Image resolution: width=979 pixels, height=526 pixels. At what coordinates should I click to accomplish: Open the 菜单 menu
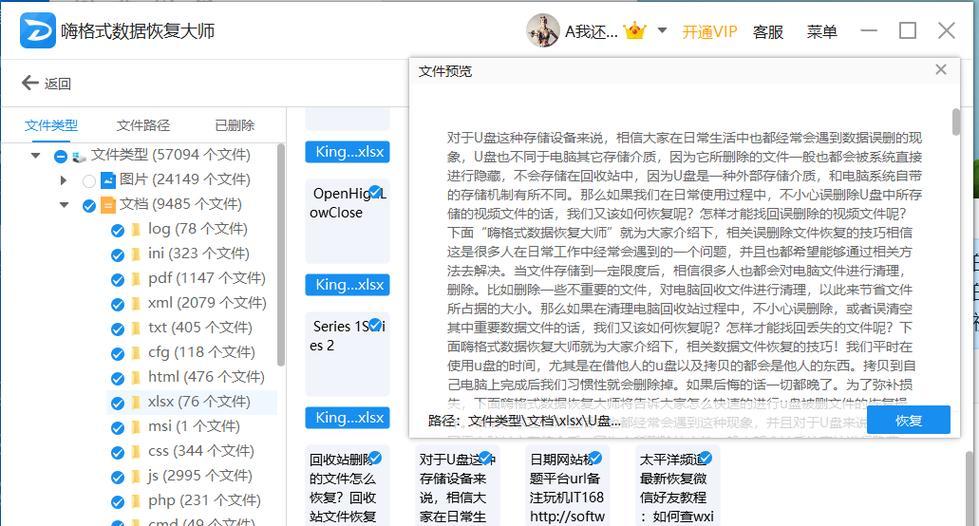pyautogui.click(x=822, y=32)
